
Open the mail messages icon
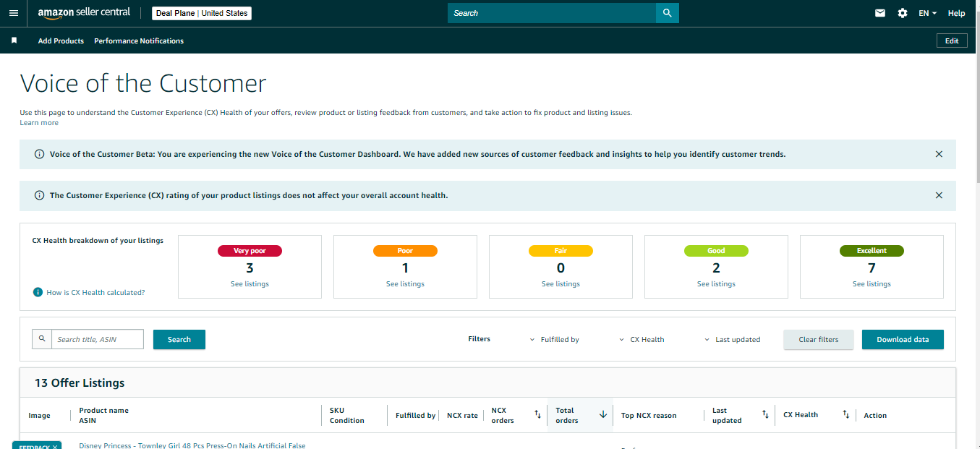pos(880,13)
